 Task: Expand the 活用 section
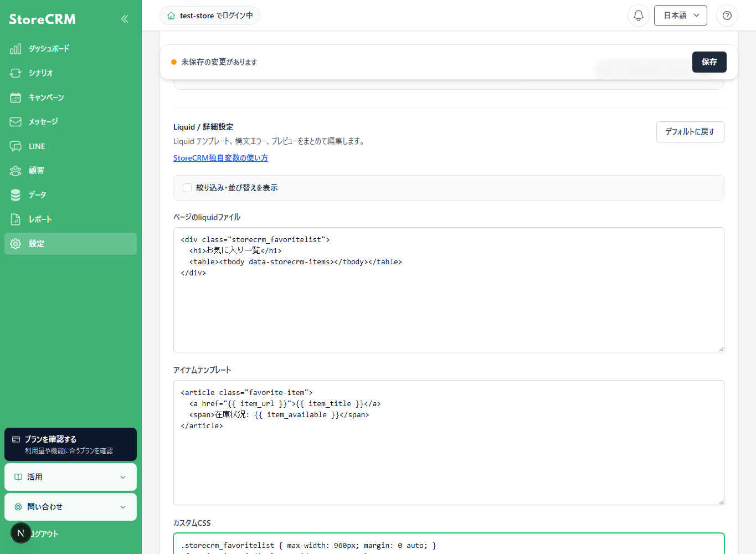click(x=70, y=477)
